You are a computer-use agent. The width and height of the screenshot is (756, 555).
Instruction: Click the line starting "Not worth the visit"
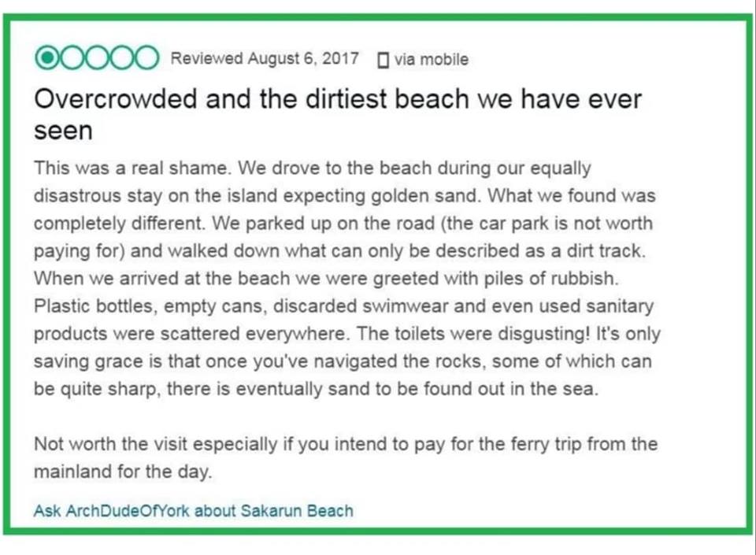pos(345,444)
